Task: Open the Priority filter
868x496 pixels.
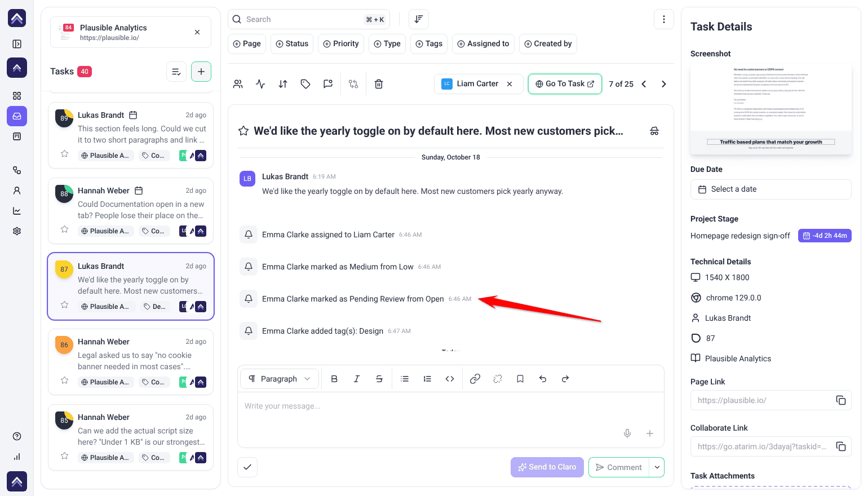Action: (x=341, y=44)
